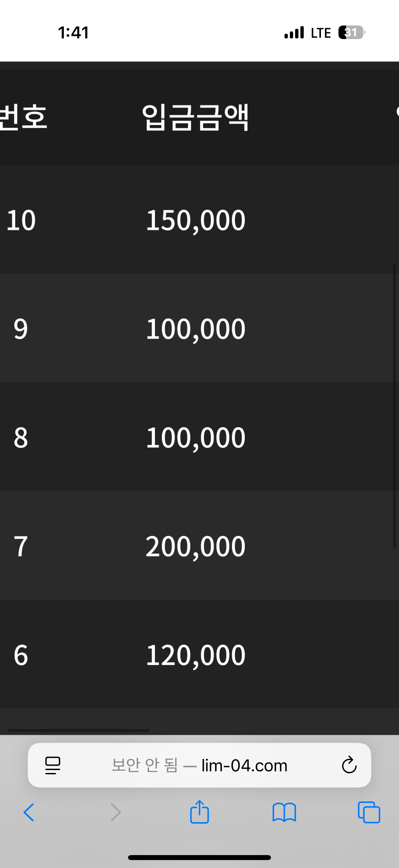
Task: Tap the lim-04.com address field
Action: click(199, 765)
